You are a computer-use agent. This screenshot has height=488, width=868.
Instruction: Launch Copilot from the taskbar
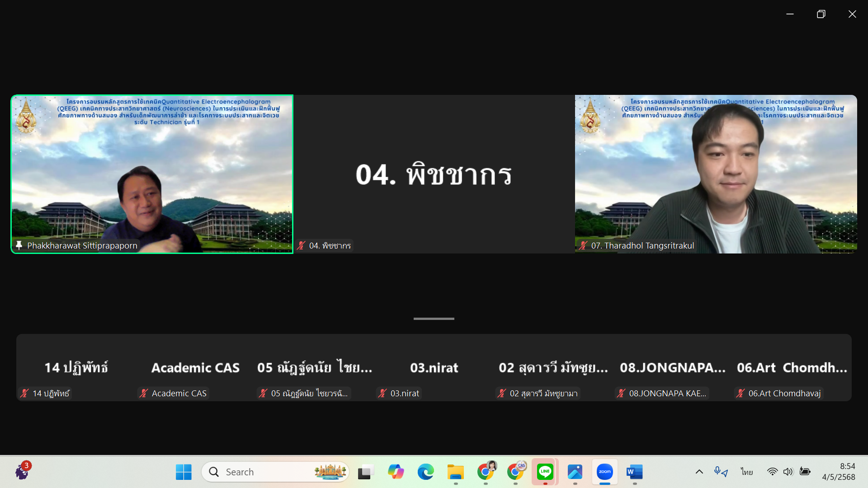tap(396, 472)
